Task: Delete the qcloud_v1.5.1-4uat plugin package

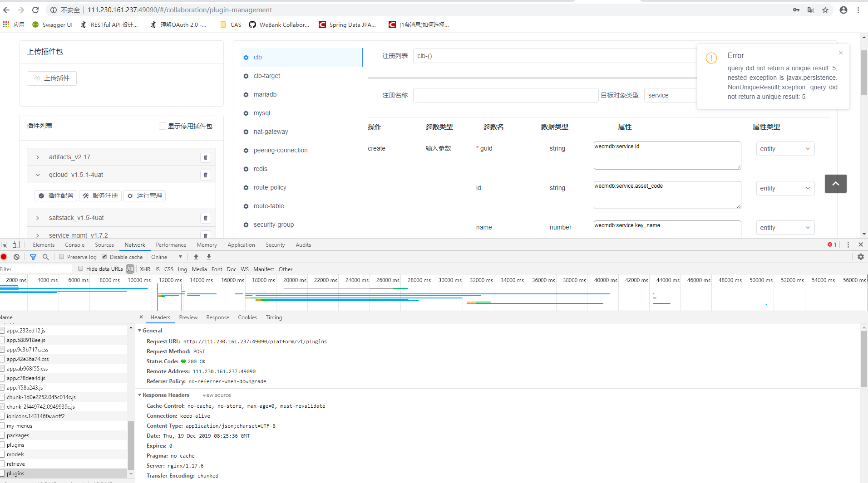Action: click(x=206, y=175)
